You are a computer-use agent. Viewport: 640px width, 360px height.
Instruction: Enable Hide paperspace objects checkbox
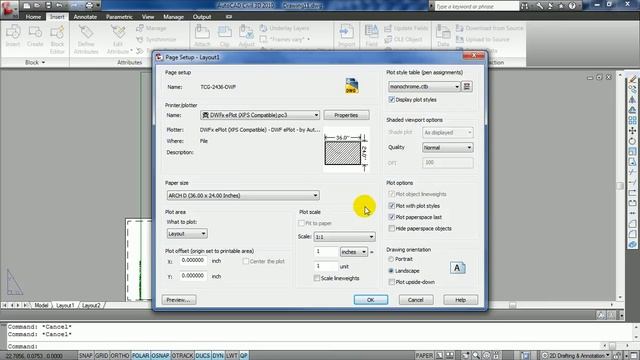(x=391, y=229)
